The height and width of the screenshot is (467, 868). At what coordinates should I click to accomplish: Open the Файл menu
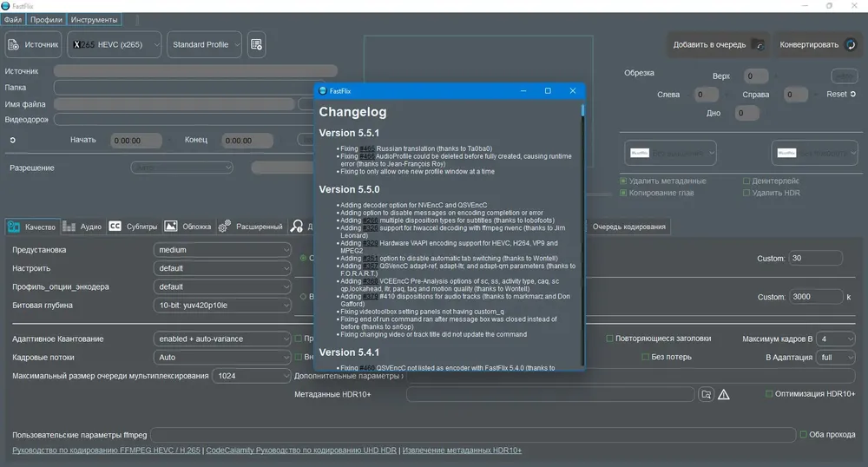coord(13,19)
